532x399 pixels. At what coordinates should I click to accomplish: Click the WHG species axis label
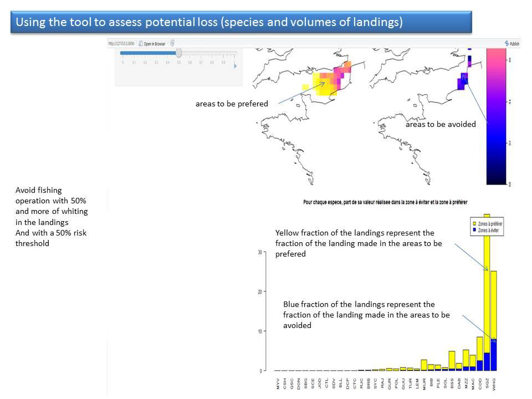tap(494, 383)
